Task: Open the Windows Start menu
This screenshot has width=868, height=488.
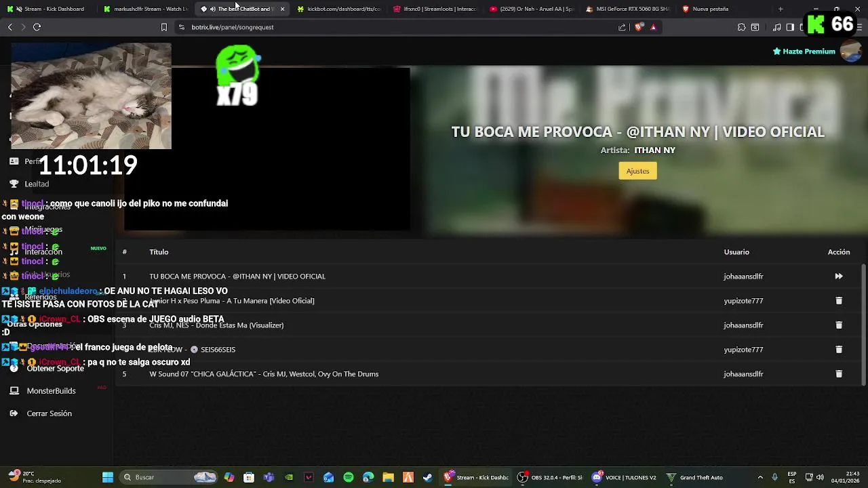Action: (x=108, y=477)
